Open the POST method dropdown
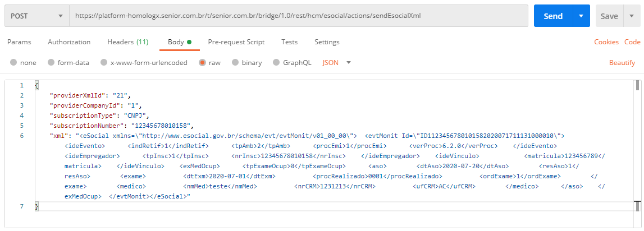Image resolution: width=644 pixels, height=231 pixels. pyautogui.click(x=36, y=16)
